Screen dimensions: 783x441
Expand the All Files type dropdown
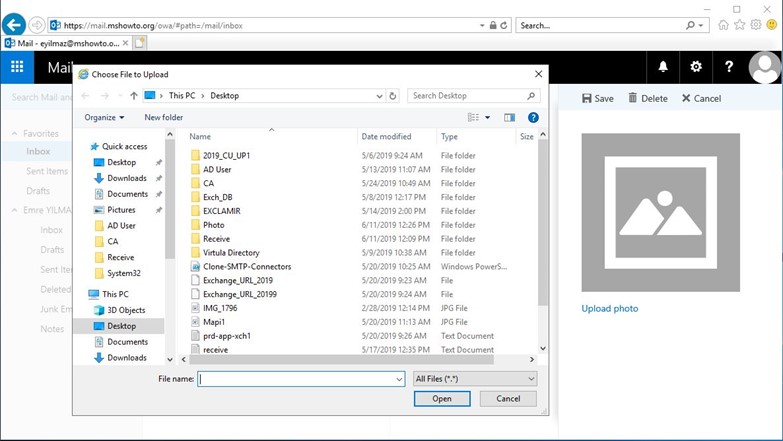click(x=475, y=379)
